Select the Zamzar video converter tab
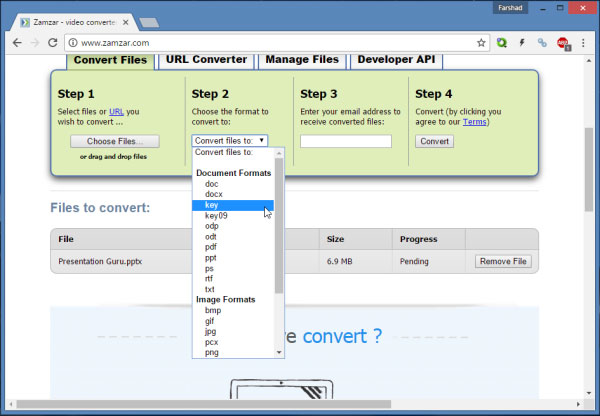600x416 pixels. [x=75, y=23]
